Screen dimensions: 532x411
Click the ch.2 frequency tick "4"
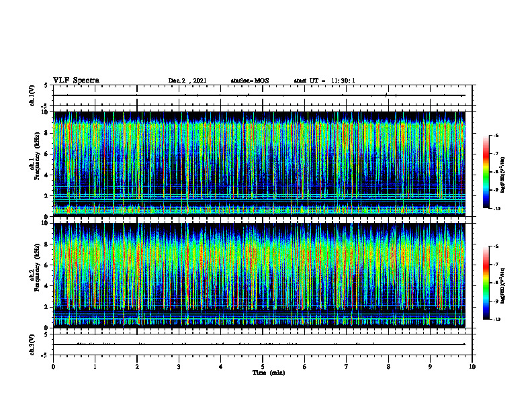(46, 286)
